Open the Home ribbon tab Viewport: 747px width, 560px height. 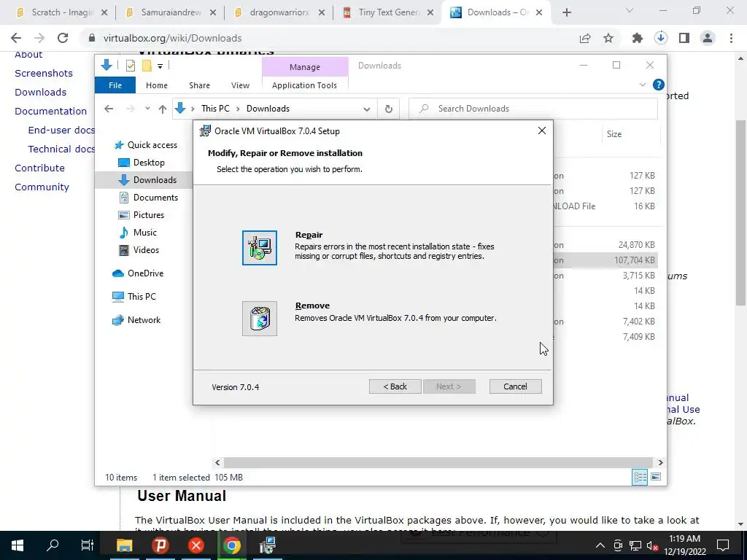point(157,85)
